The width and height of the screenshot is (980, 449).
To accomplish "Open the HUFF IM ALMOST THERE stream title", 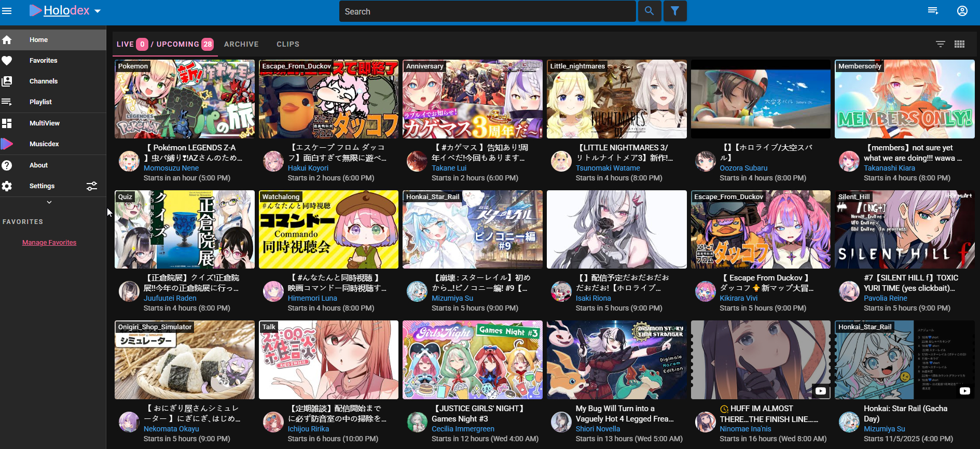I will pyautogui.click(x=769, y=414).
